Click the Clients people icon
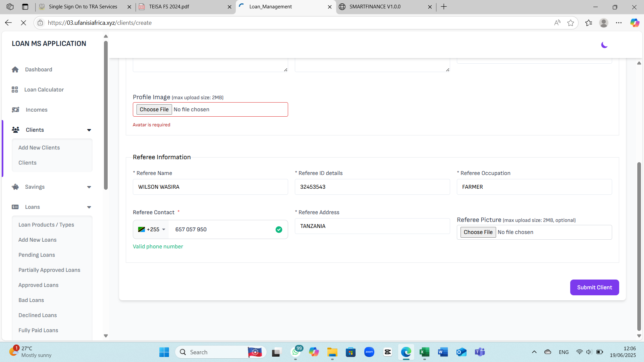The width and height of the screenshot is (644, 362). [x=15, y=130]
